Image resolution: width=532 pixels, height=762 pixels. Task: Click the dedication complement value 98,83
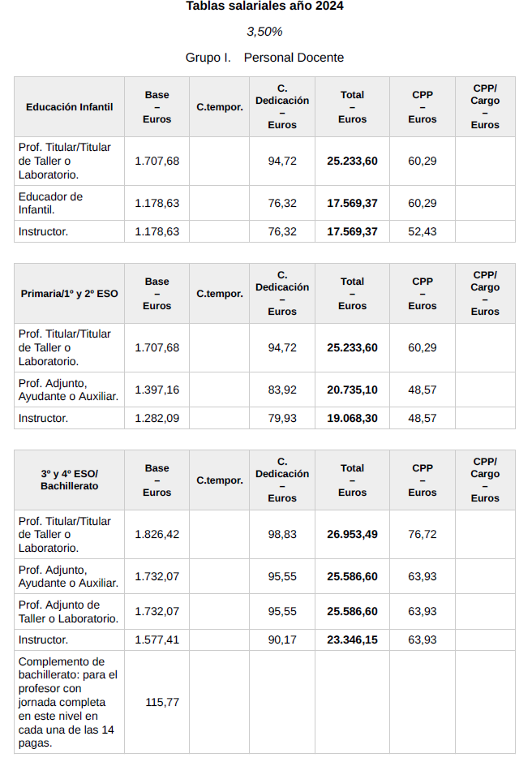click(282, 535)
